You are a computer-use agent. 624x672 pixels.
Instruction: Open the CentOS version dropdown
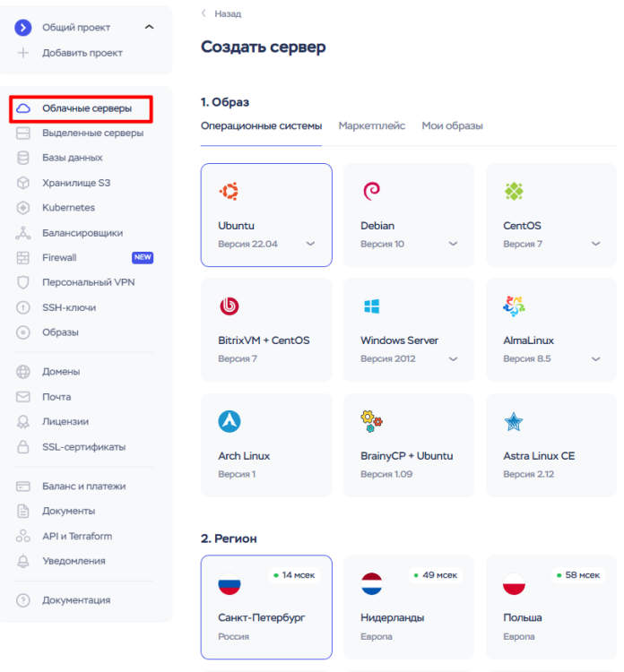tap(596, 244)
